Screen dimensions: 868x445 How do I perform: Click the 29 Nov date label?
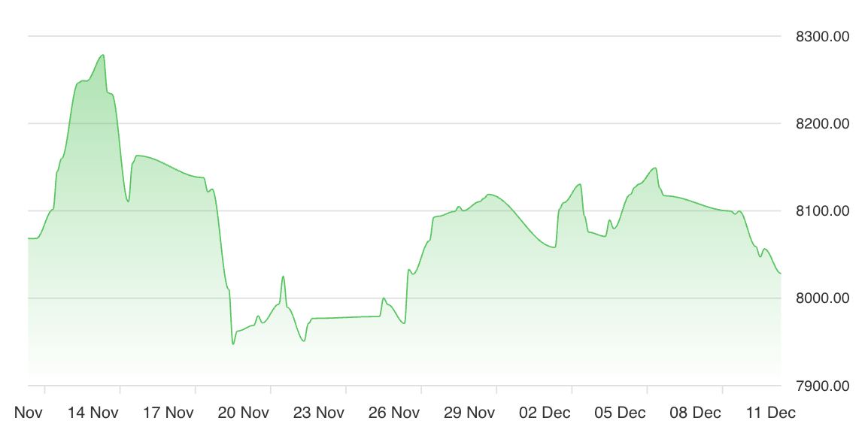(469, 413)
